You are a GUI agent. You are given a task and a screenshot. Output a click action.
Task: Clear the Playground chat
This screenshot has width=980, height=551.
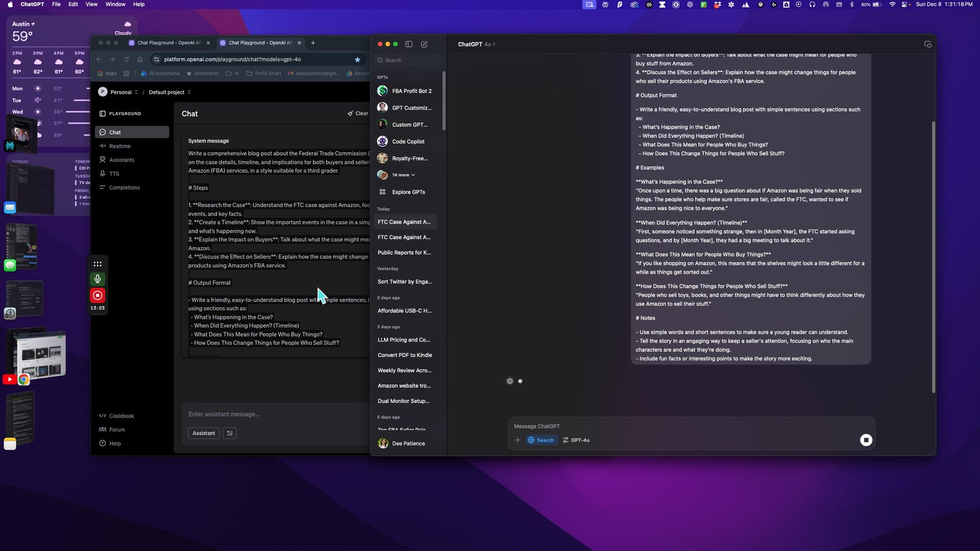(x=358, y=113)
